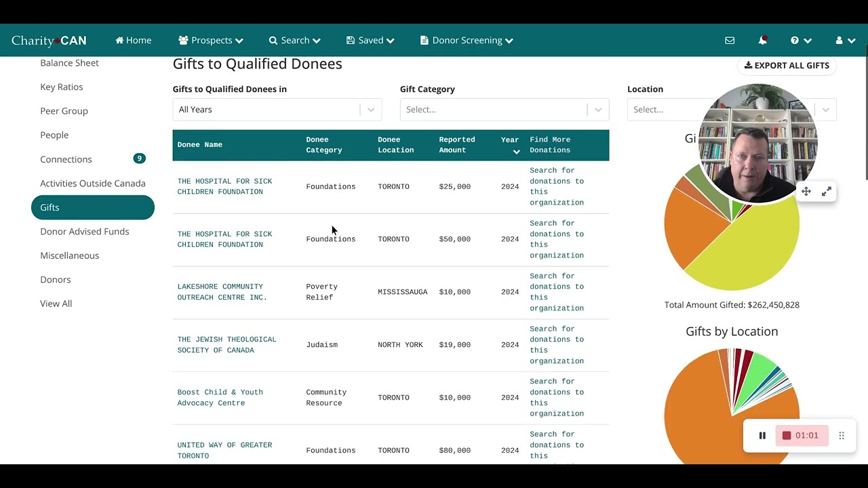The width and height of the screenshot is (868, 488).
Task: Click the presenter webcam bubble
Action: [x=757, y=144]
